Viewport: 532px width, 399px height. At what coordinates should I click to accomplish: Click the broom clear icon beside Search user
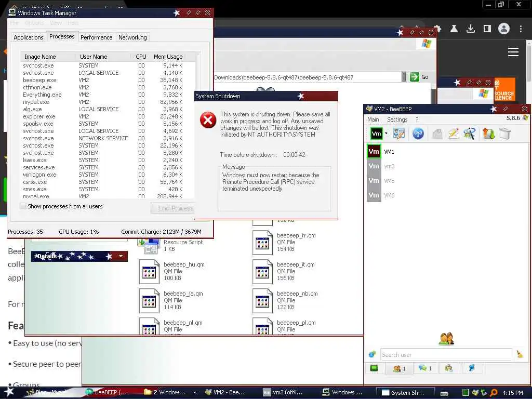click(x=520, y=354)
